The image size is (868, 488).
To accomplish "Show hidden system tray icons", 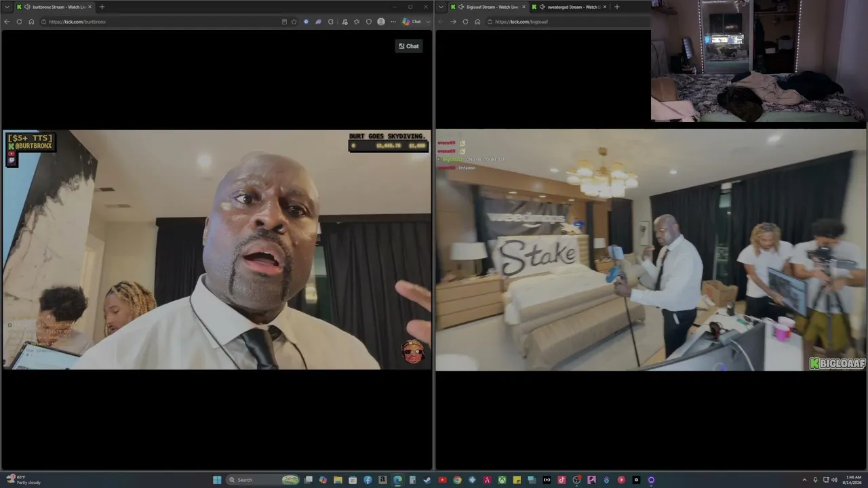I will (804, 480).
